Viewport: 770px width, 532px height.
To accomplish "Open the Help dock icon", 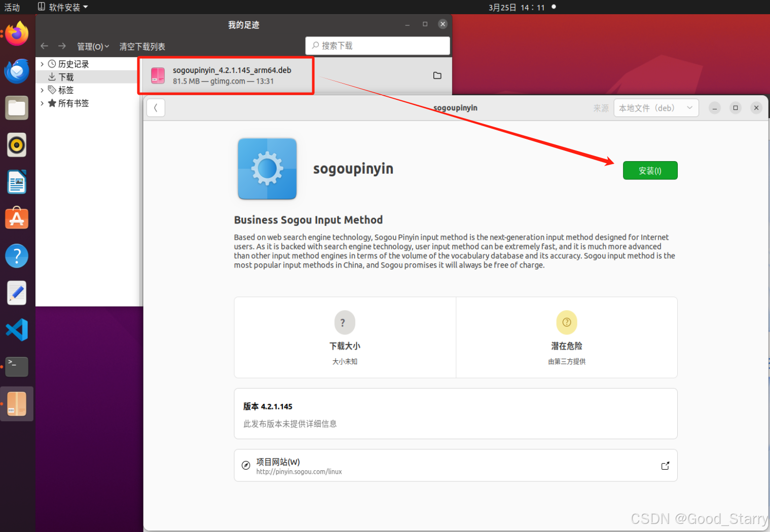I will pos(17,256).
